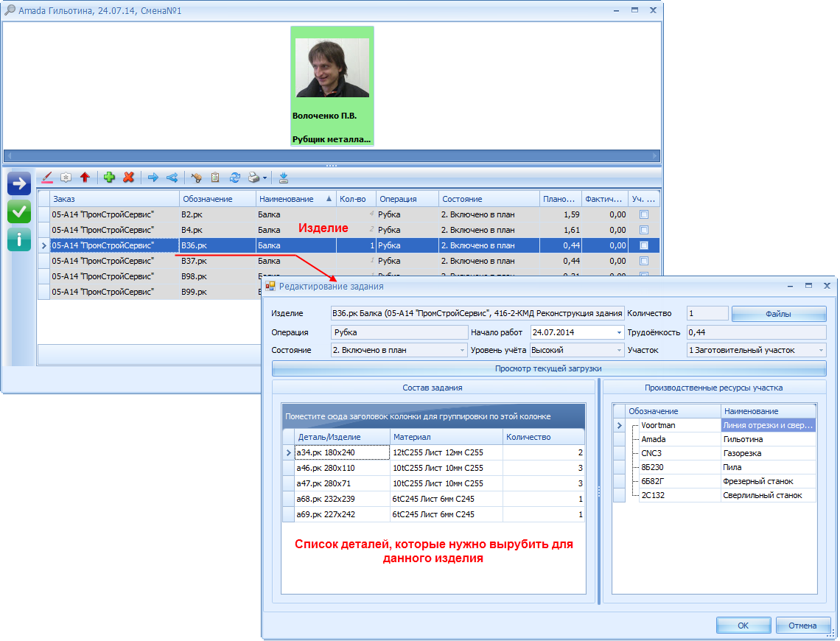This screenshot has height=641, width=840.
Task: Click the Файлы button
Action: coord(778,314)
